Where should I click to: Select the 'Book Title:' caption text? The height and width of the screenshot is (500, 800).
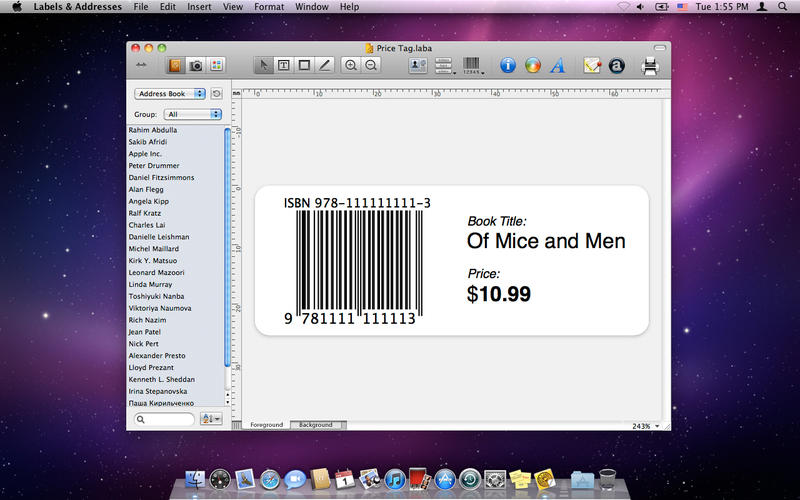point(497,221)
